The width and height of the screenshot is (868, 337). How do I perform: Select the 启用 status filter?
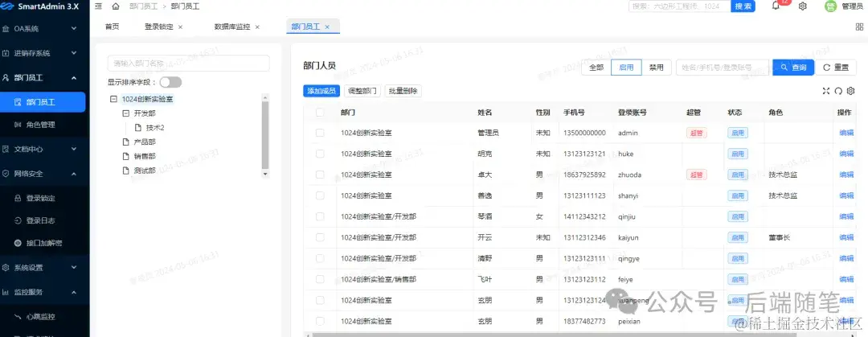[626, 67]
